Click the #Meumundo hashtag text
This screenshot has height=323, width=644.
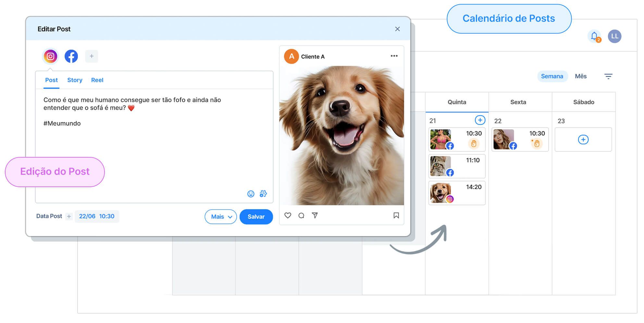coord(62,124)
